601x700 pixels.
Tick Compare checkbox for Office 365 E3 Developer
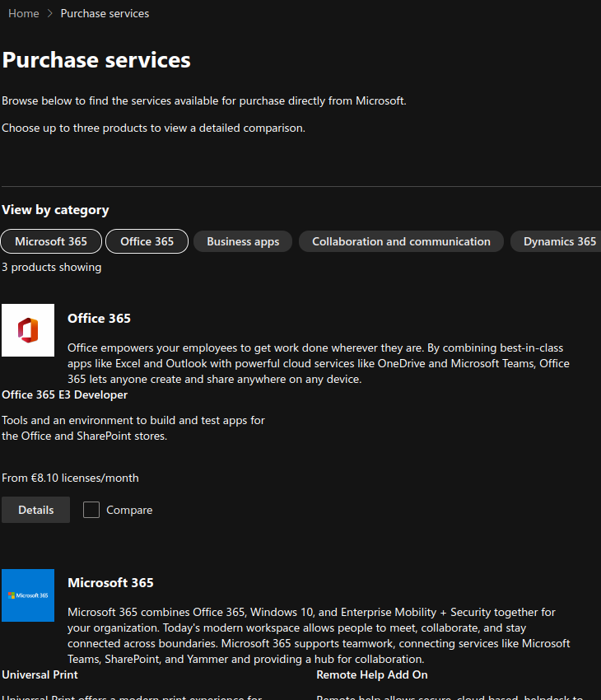(91, 510)
